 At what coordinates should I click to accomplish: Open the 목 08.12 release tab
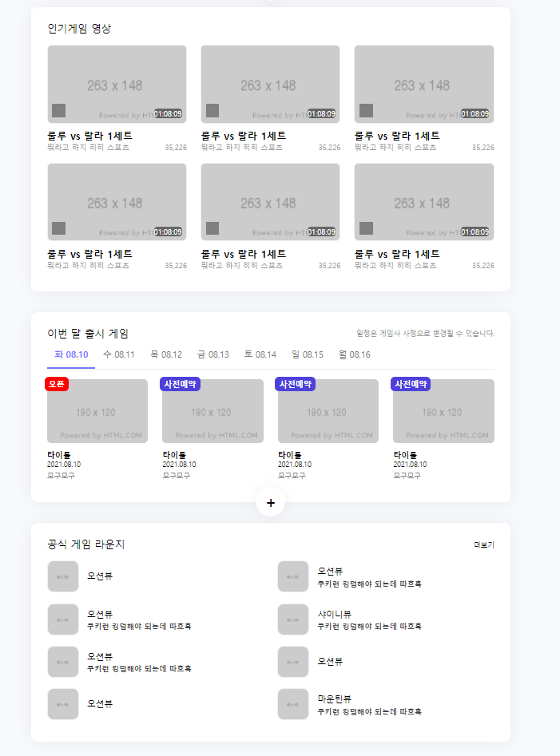(166, 354)
